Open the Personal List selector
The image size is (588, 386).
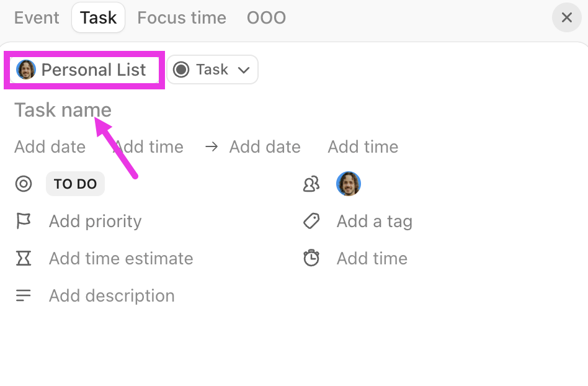(84, 70)
